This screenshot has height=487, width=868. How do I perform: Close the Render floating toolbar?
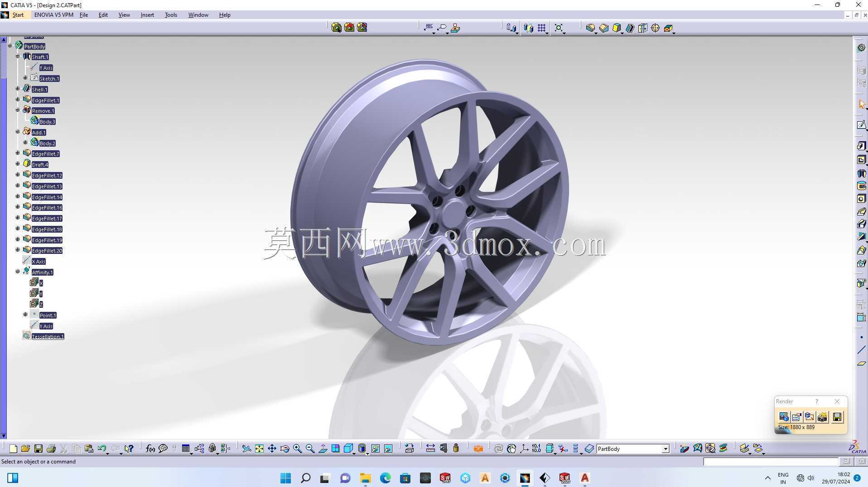(x=837, y=401)
